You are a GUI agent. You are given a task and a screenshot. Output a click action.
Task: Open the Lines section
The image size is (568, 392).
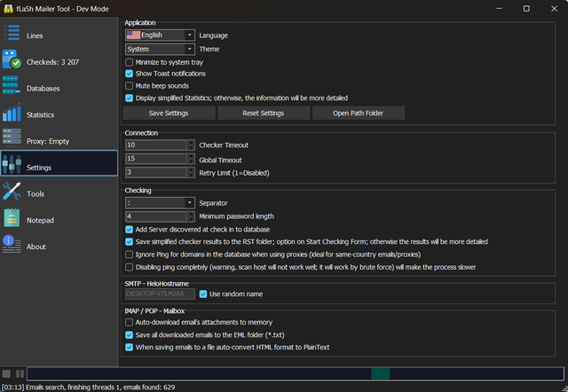[x=35, y=35]
